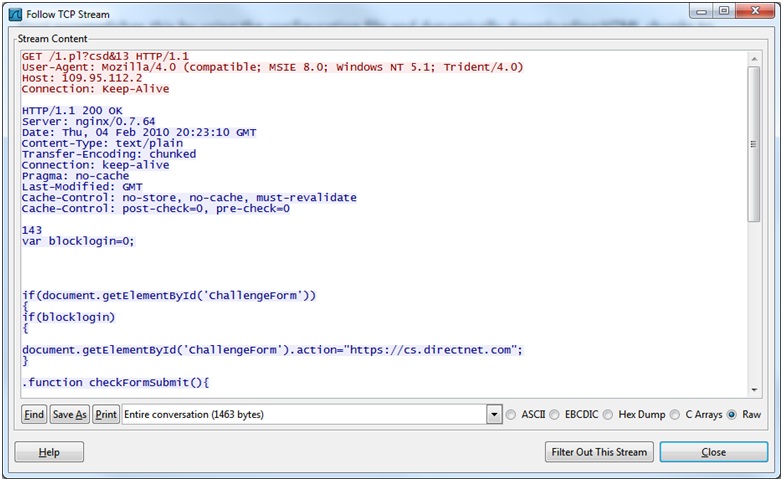Click the '.function checkFormSubmit(){' line

(x=116, y=383)
